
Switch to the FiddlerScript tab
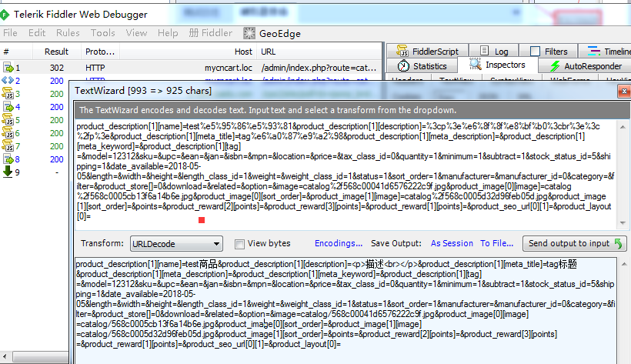pyautogui.click(x=427, y=51)
